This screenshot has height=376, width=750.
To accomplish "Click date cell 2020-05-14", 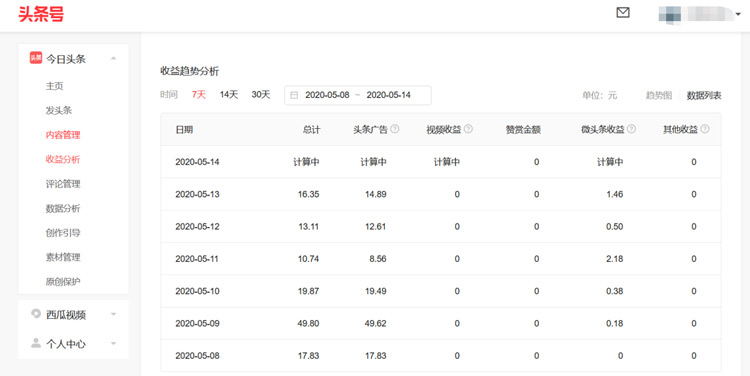I will click(197, 162).
